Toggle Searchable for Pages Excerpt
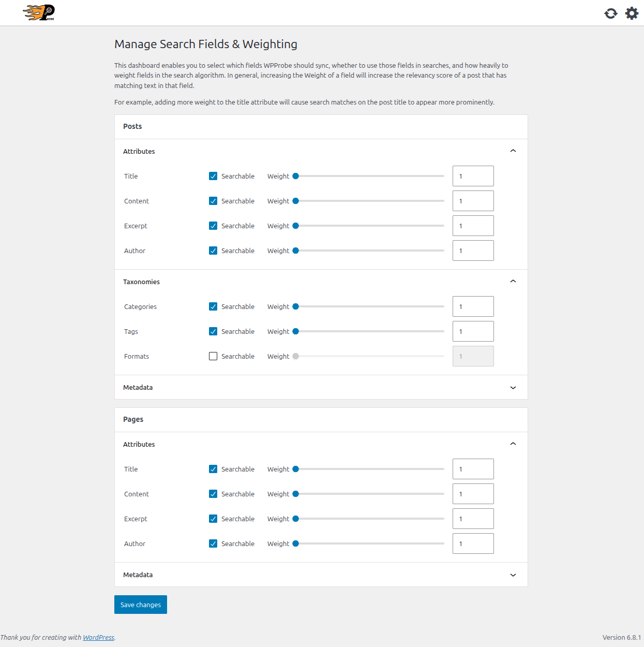 213,519
